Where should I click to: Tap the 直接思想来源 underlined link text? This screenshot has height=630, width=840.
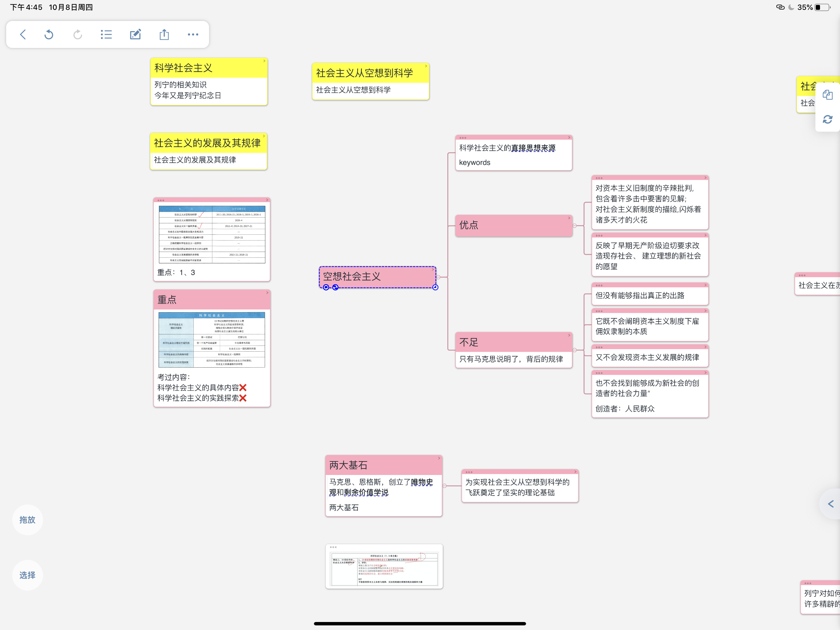click(x=533, y=148)
